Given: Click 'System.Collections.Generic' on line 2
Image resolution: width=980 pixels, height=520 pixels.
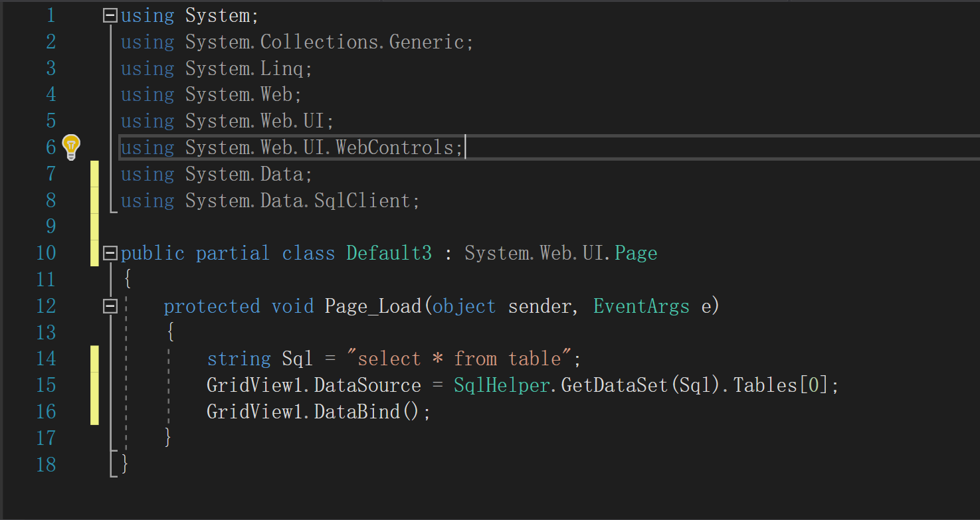Looking at the screenshot, I should (325, 42).
